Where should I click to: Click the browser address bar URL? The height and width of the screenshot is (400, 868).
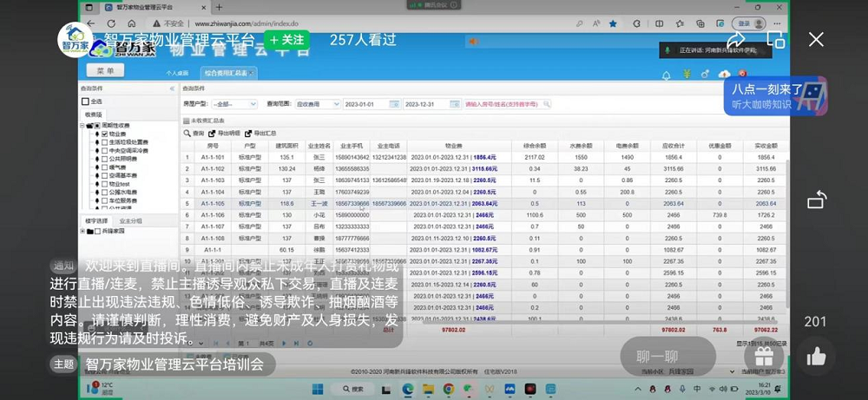tap(247, 23)
